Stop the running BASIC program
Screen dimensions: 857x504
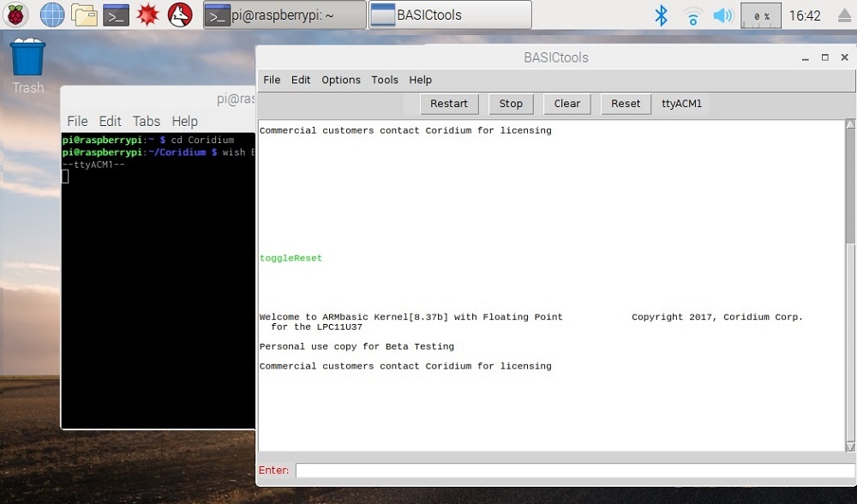pos(510,103)
